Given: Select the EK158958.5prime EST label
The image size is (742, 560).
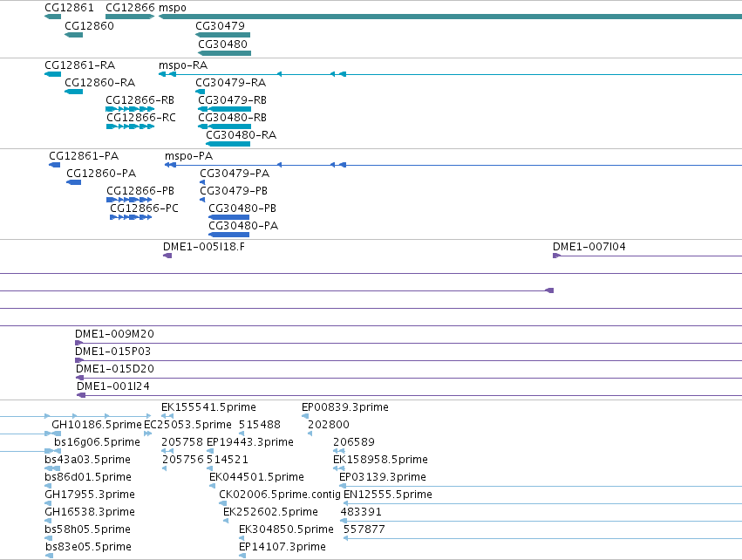Looking at the screenshot, I should 380,460.
